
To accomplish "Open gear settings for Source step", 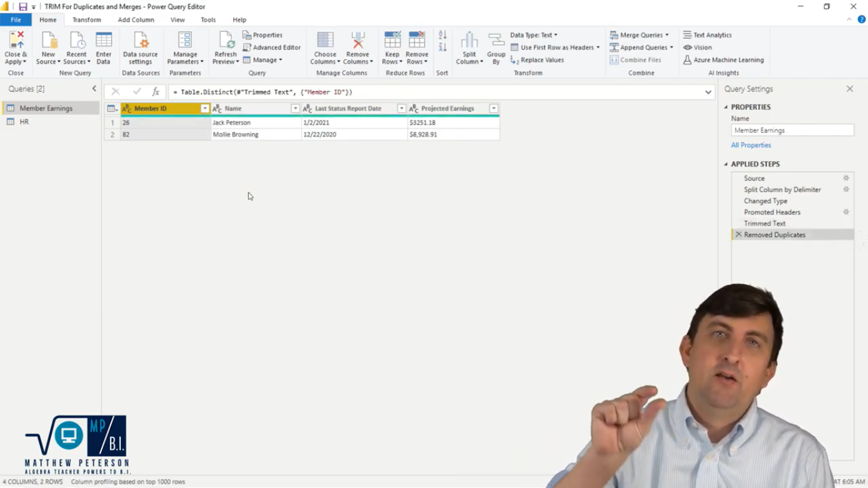I will (x=846, y=179).
